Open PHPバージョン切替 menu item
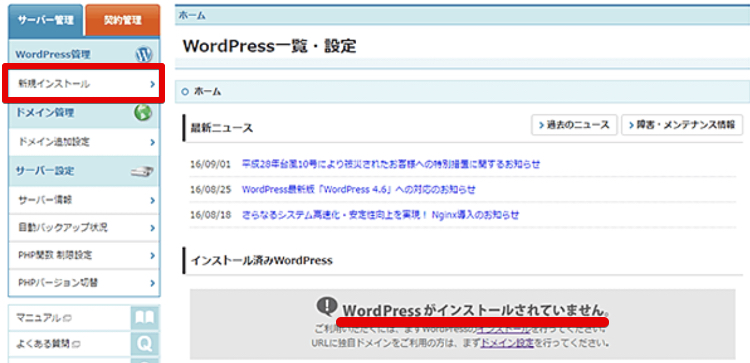 [84, 283]
